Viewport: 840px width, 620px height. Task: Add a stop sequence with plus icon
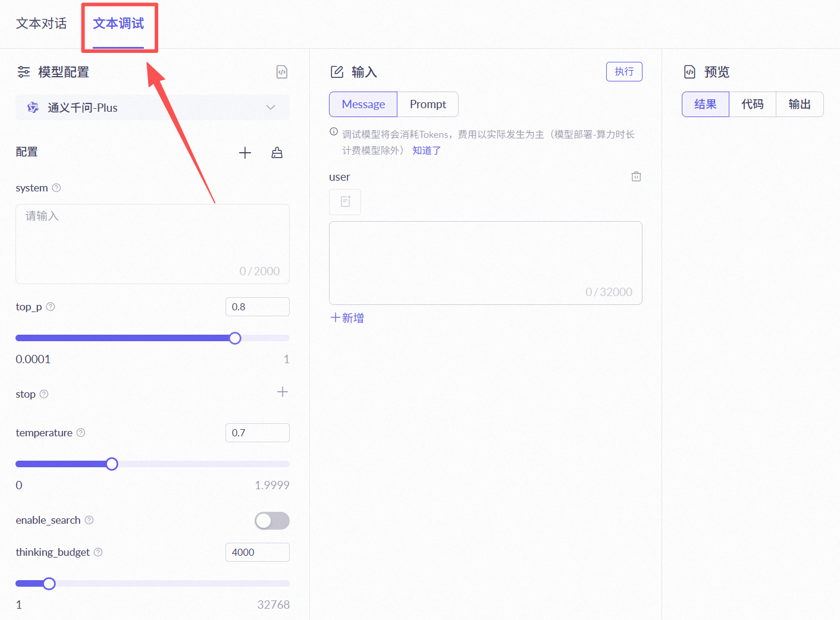point(283,392)
